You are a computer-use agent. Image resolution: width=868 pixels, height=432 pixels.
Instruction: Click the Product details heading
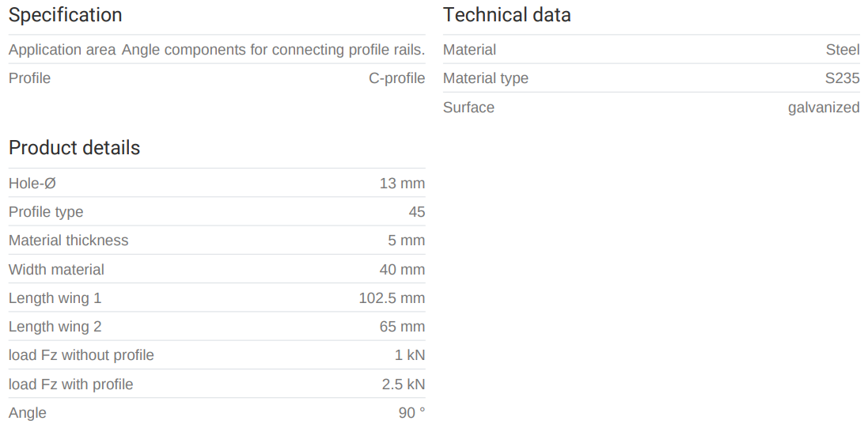(x=74, y=148)
